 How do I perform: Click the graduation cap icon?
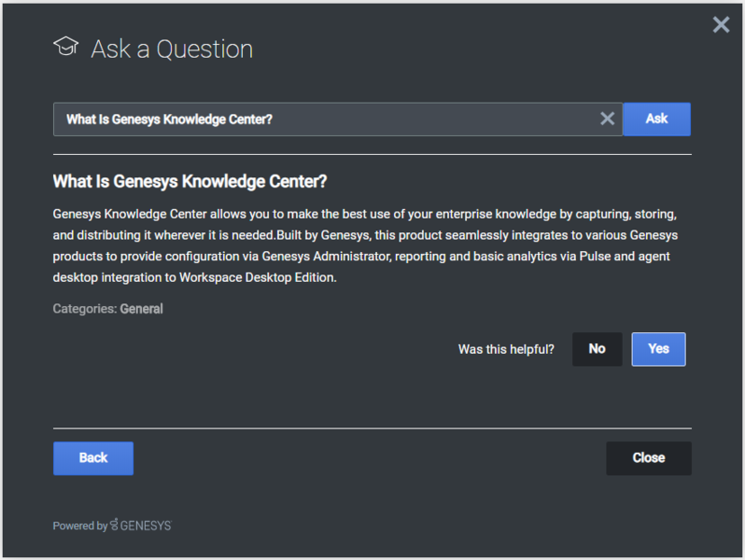pos(65,48)
